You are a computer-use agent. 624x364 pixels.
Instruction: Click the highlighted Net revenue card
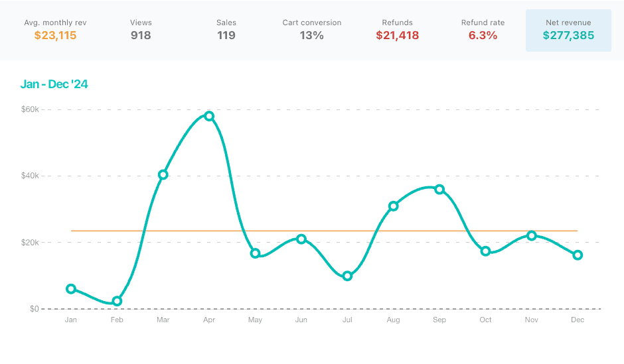[x=568, y=30]
